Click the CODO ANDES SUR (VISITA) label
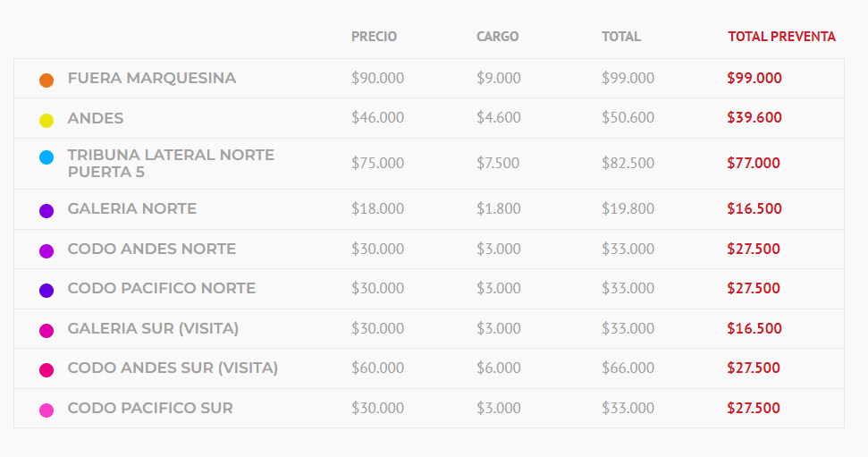 coord(173,368)
